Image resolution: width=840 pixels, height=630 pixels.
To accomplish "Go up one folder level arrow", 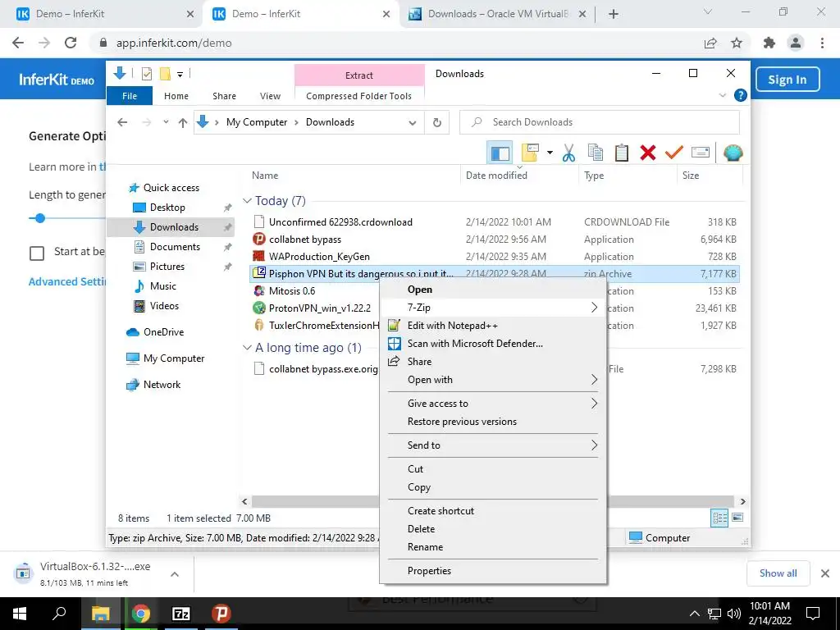I will click(183, 123).
